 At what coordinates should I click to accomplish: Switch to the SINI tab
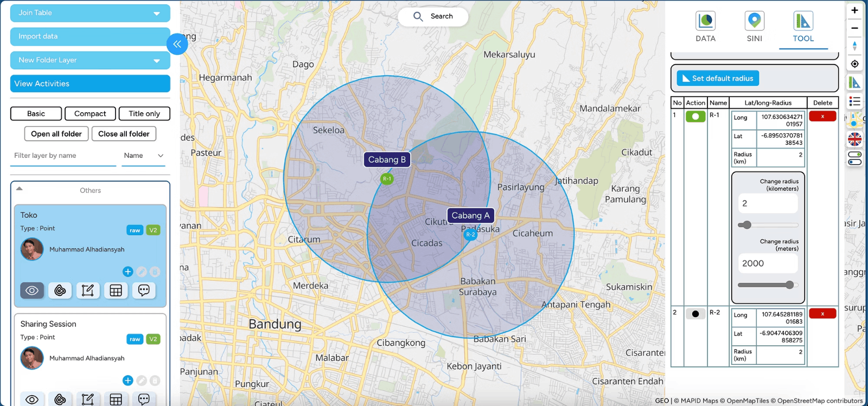[x=754, y=27]
